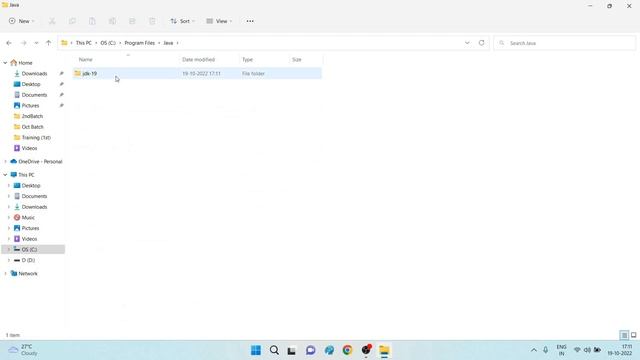Refresh the Java folder view
Screen dimensions: 640x360
tap(482, 43)
